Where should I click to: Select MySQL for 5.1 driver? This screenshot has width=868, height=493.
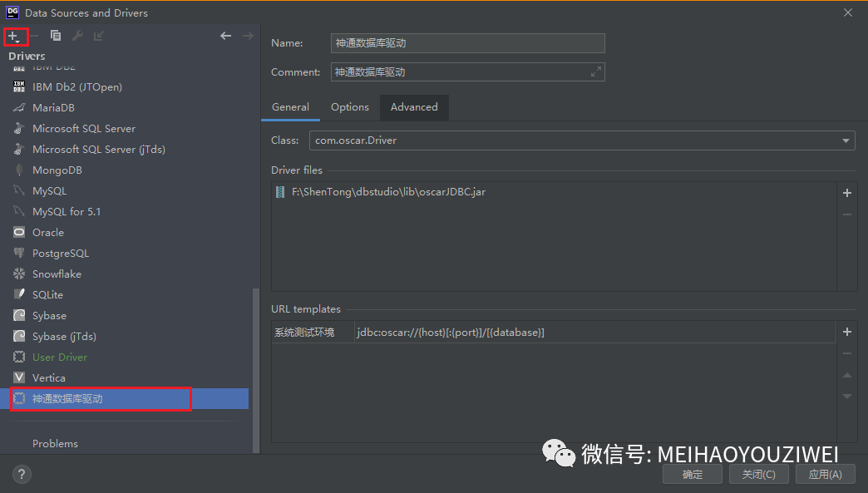[x=125, y=211]
